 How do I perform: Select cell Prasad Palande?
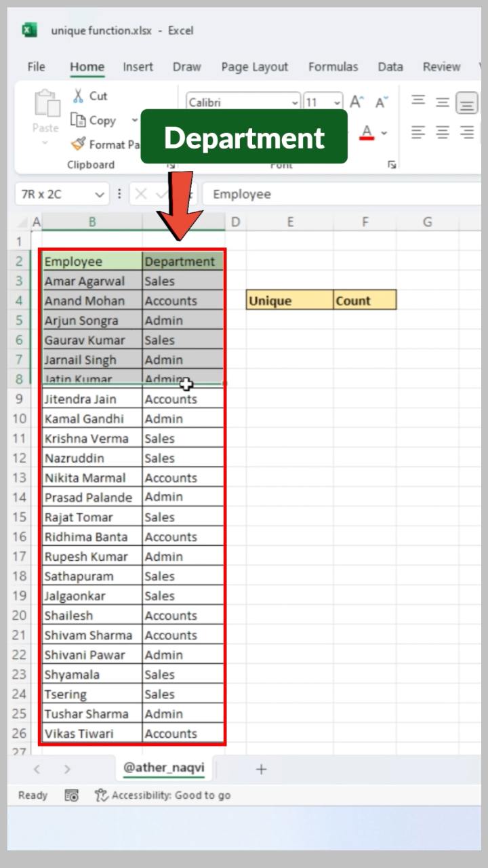(92, 497)
